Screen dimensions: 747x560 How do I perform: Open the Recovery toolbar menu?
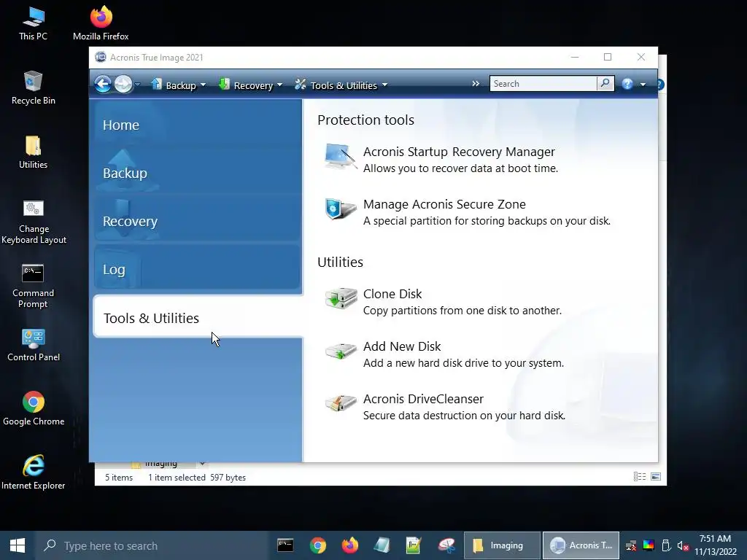251,85
